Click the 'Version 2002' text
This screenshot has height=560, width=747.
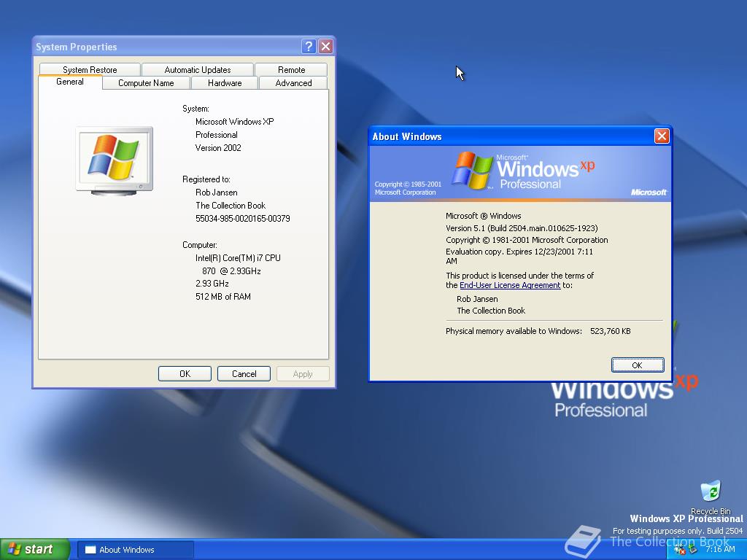pyautogui.click(x=218, y=147)
